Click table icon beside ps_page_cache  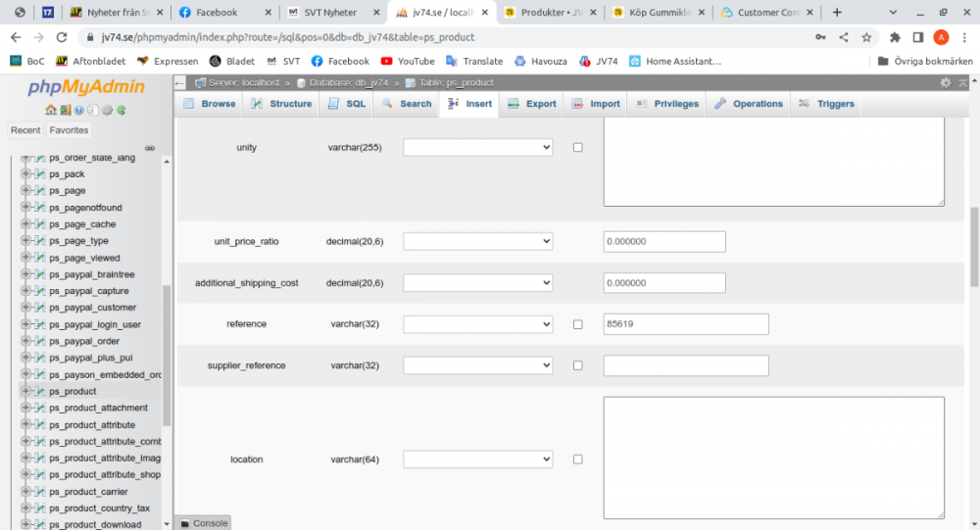(x=40, y=223)
